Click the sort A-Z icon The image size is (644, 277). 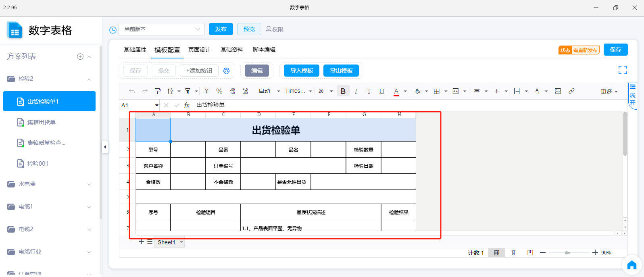pos(170,91)
